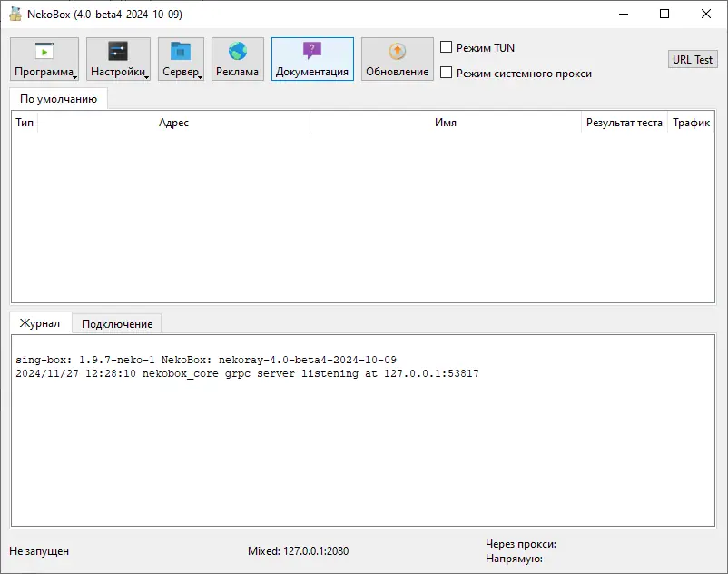Viewport: 728px width, 574px height.
Task: Select the По умолчанию profile tab
Action: (x=58, y=96)
